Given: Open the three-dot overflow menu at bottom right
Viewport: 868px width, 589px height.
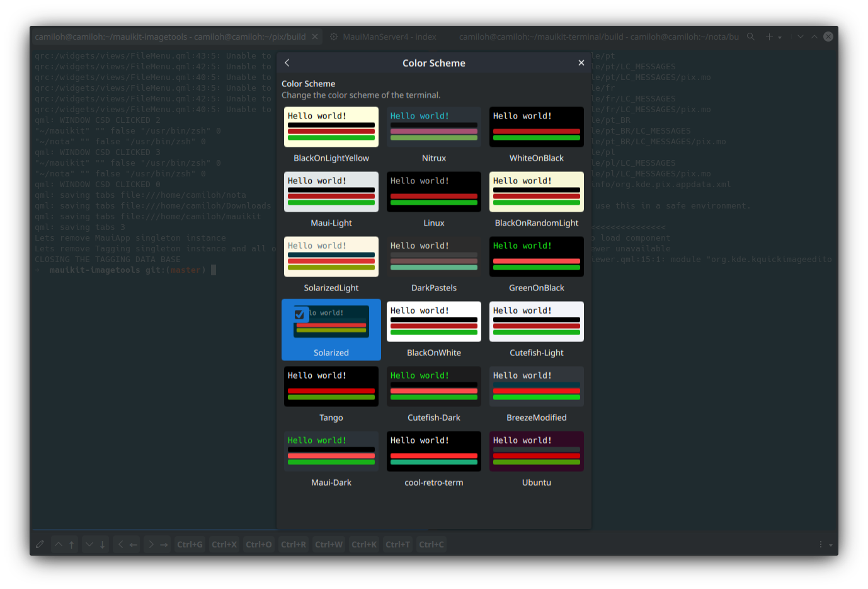Looking at the screenshot, I should click(820, 544).
